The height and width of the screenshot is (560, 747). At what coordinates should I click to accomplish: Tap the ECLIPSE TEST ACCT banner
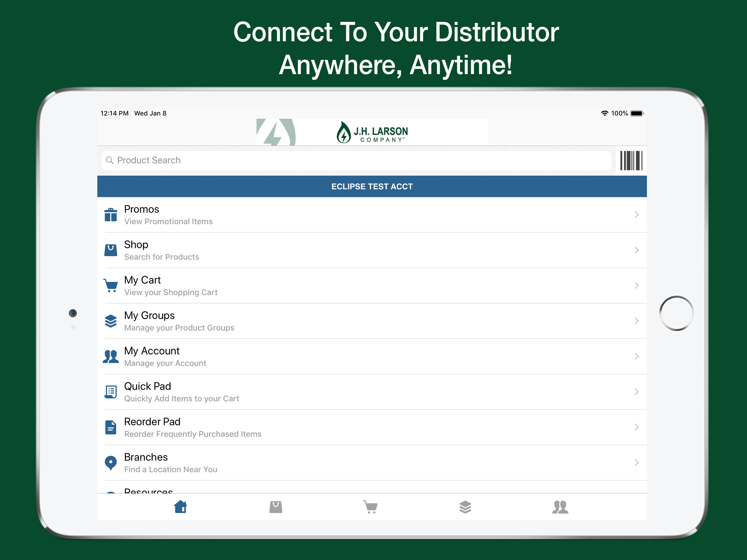point(372,186)
